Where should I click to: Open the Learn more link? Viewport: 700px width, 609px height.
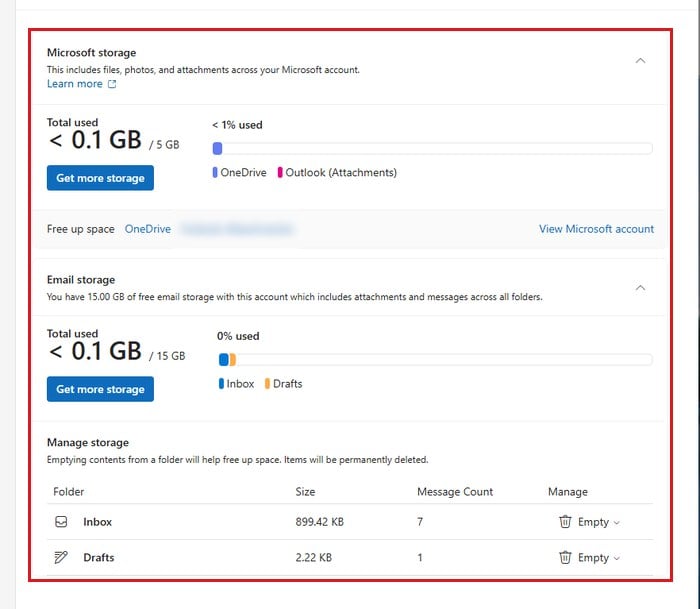point(75,84)
